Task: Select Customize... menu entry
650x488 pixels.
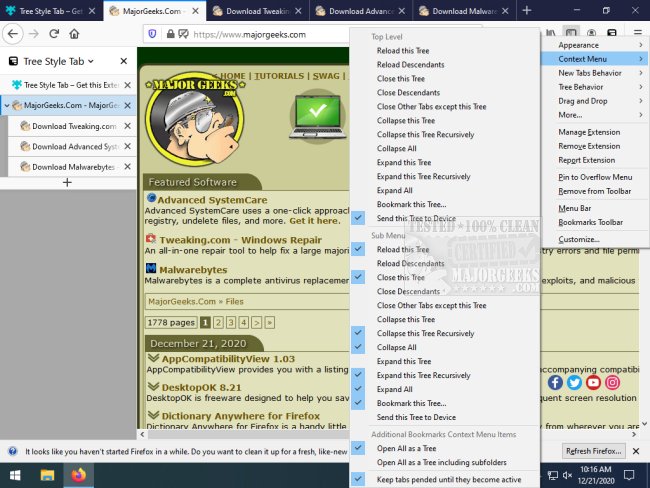Action: (x=595, y=240)
